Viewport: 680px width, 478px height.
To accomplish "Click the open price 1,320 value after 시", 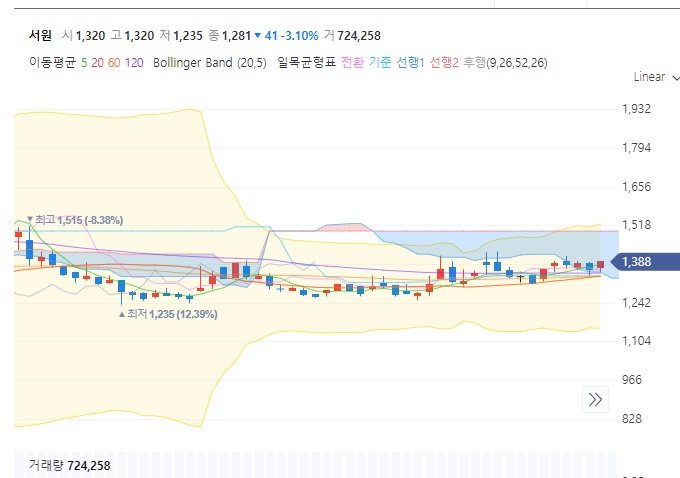I will point(90,36).
